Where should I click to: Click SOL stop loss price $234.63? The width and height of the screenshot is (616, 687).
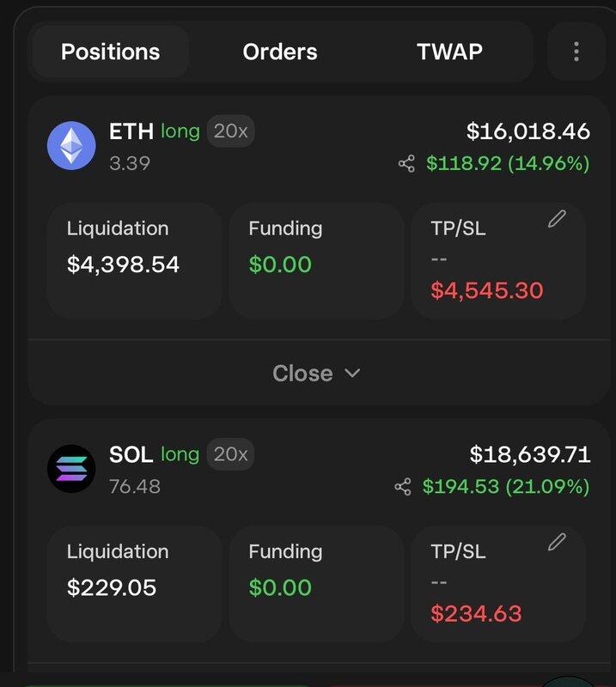[x=476, y=613]
